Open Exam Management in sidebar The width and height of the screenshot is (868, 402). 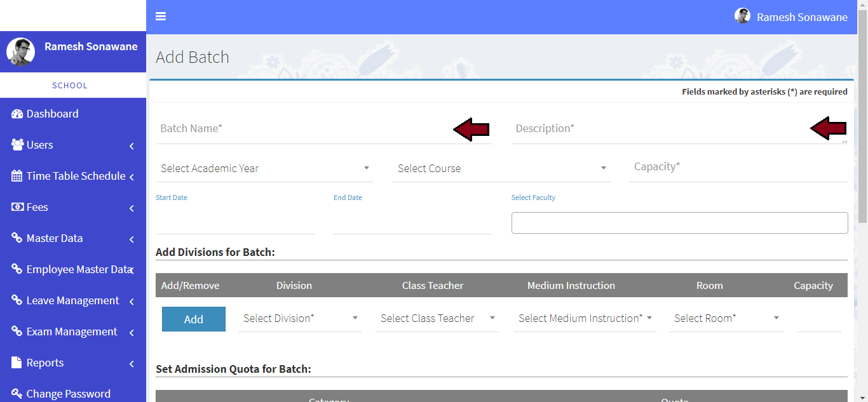tap(72, 332)
